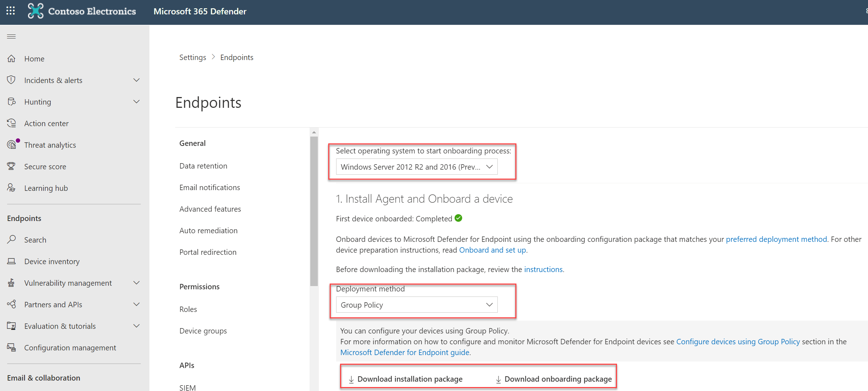Image resolution: width=868 pixels, height=391 pixels.
Task: Click Download onboarding package button
Action: click(x=554, y=379)
